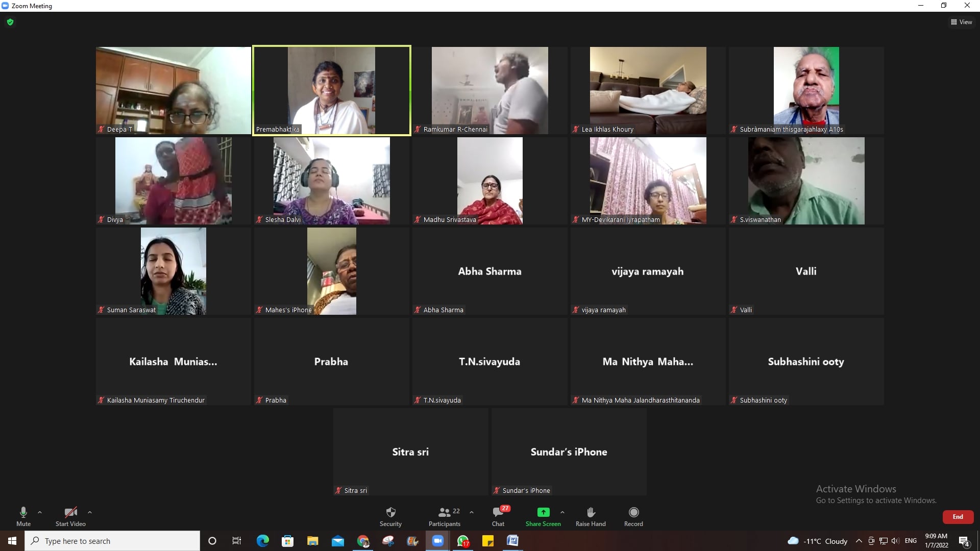Open the Chat panel with 27 unread messages
980x551 pixels.
pos(498,516)
